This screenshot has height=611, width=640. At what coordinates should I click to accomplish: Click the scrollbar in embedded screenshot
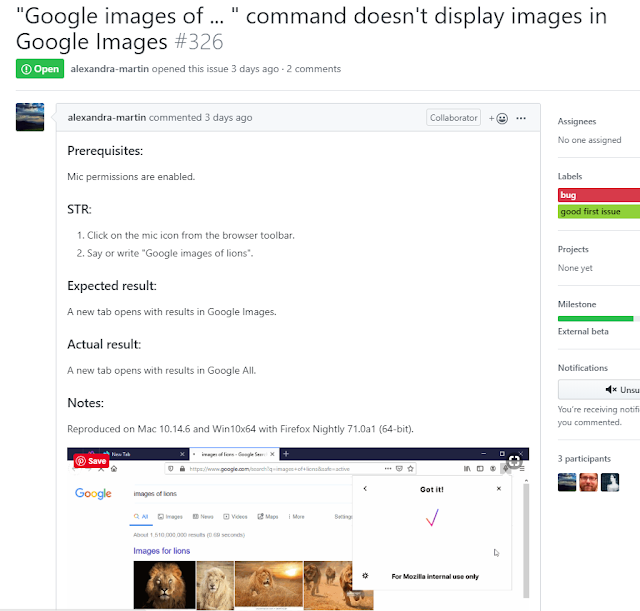pos(526,539)
